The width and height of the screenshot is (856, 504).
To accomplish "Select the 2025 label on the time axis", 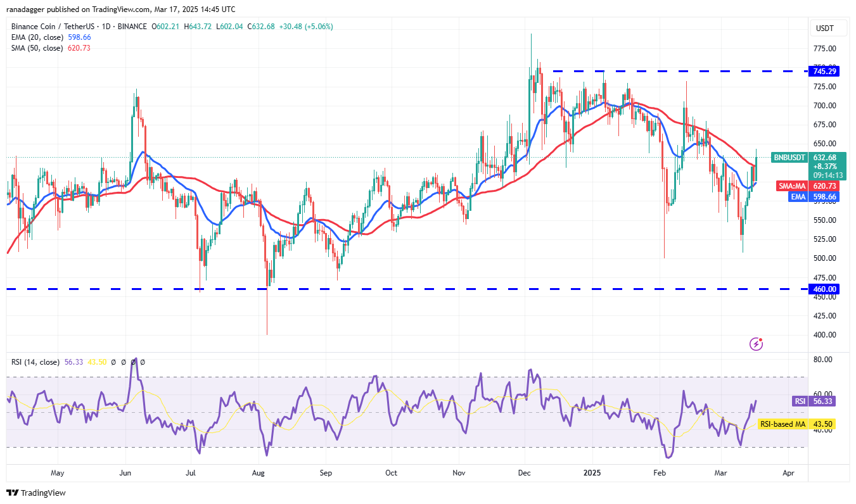I will click(x=593, y=472).
